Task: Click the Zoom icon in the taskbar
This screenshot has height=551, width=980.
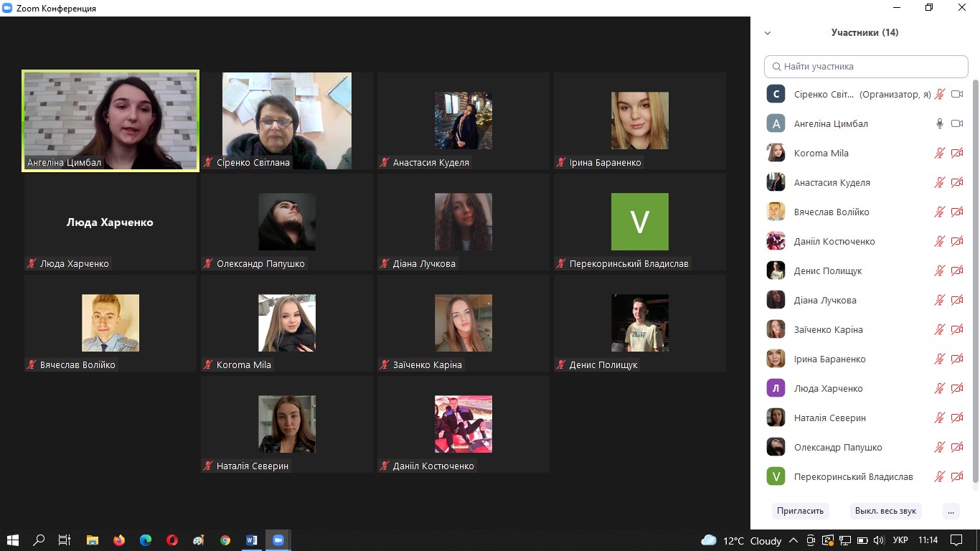Action: coord(278,540)
